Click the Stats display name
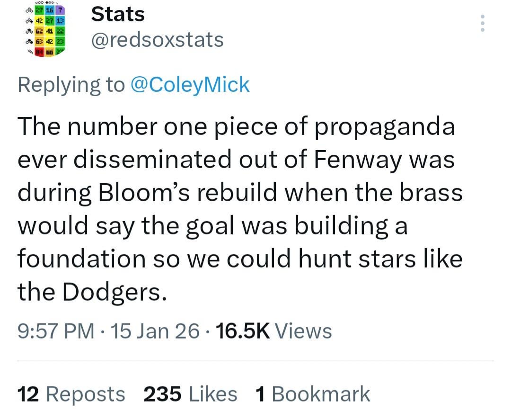The width and height of the screenshot is (511, 420). tap(117, 14)
